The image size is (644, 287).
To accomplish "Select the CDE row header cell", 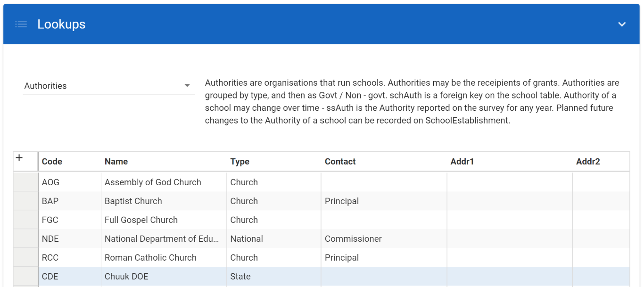I will point(25,277).
